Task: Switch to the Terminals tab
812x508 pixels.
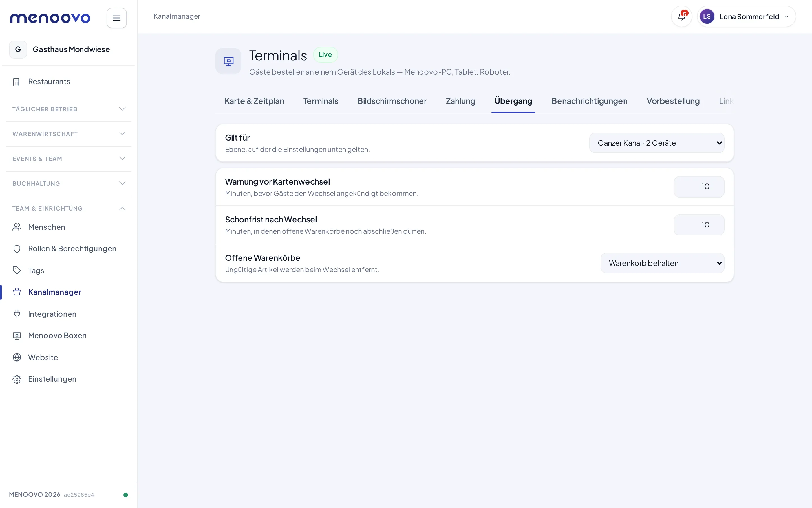Action: tap(321, 101)
